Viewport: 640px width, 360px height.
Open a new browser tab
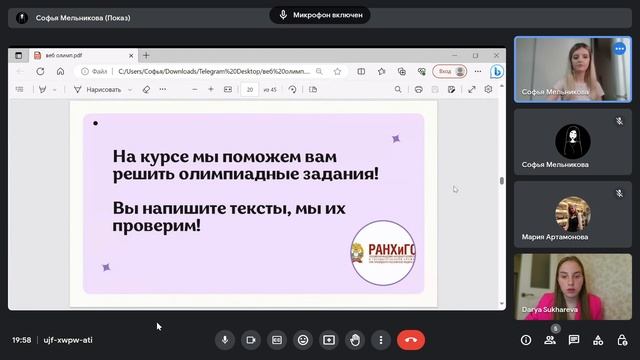[x=146, y=56]
